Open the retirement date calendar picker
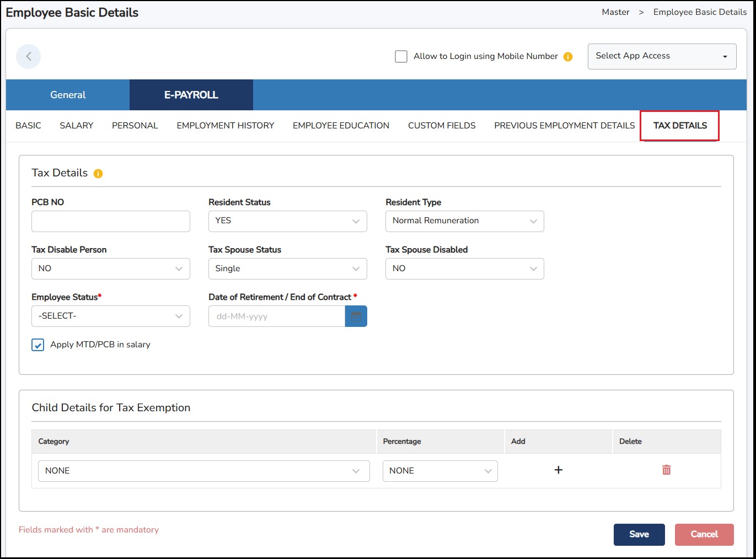Screen dimensions: 756x559 pos(356,316)
